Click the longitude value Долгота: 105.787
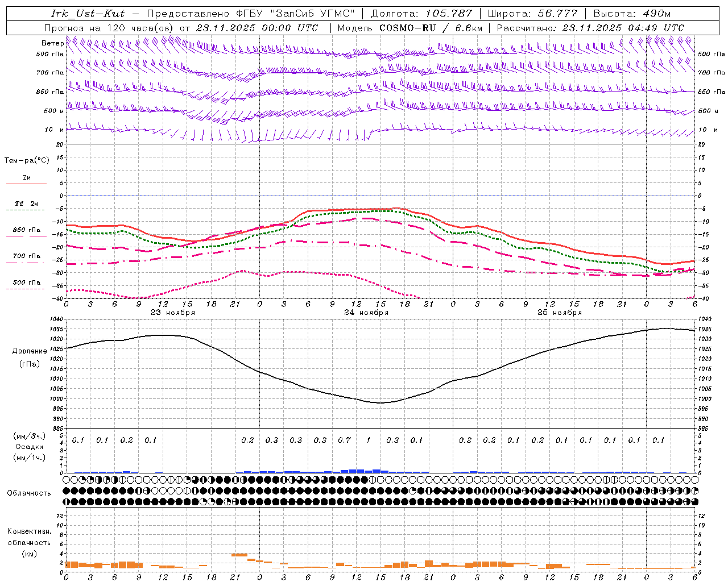The height and width of the screenshot is (582, 728). [421, 14]
